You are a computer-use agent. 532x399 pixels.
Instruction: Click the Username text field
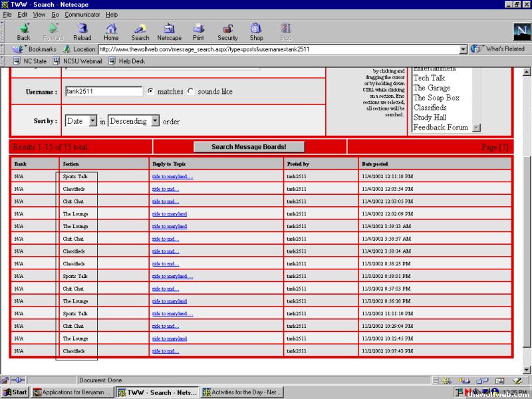pos(103,92)
